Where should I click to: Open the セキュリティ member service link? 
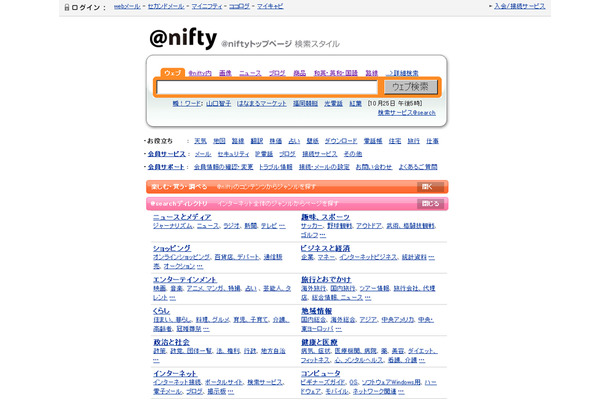233,154
